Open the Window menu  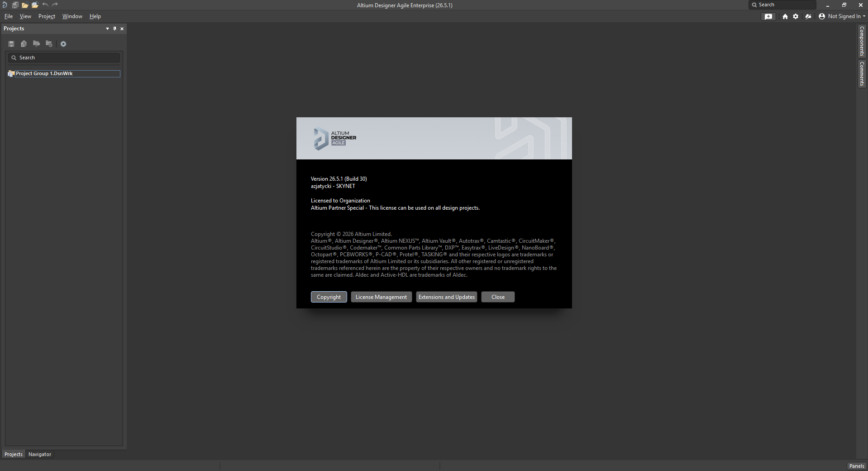72,16
